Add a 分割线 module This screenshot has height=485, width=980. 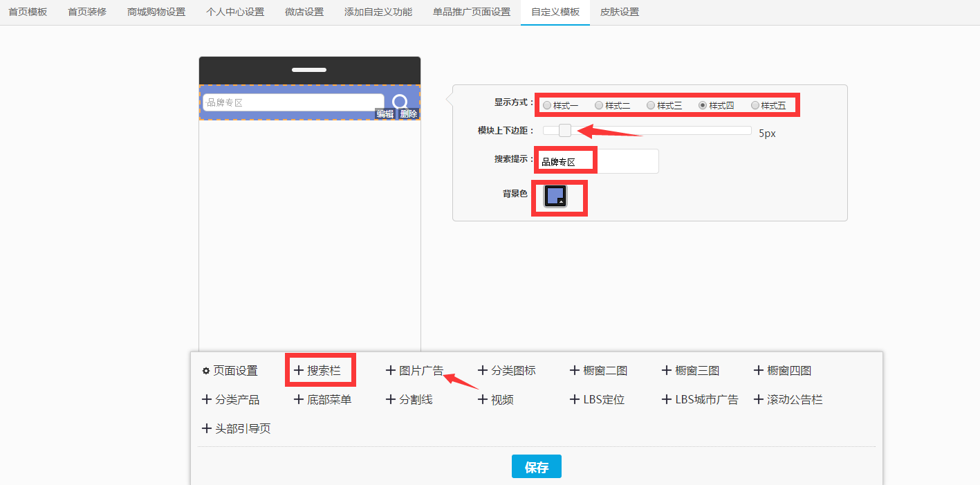[409, 400]
